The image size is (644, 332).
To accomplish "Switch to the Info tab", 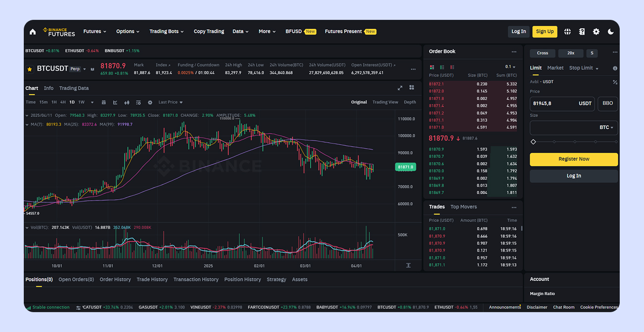I will click(x=49, y=88).
